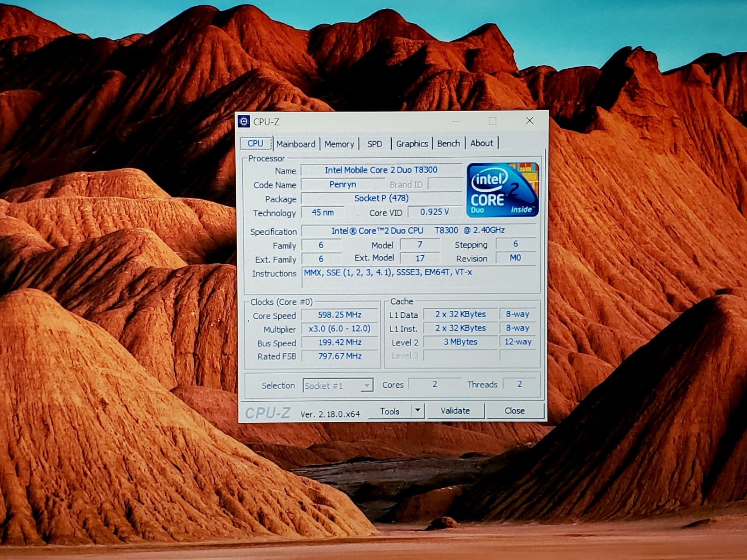Click the 0.925 V core VID value
The image size is (747, 560).
coord(434,212)
